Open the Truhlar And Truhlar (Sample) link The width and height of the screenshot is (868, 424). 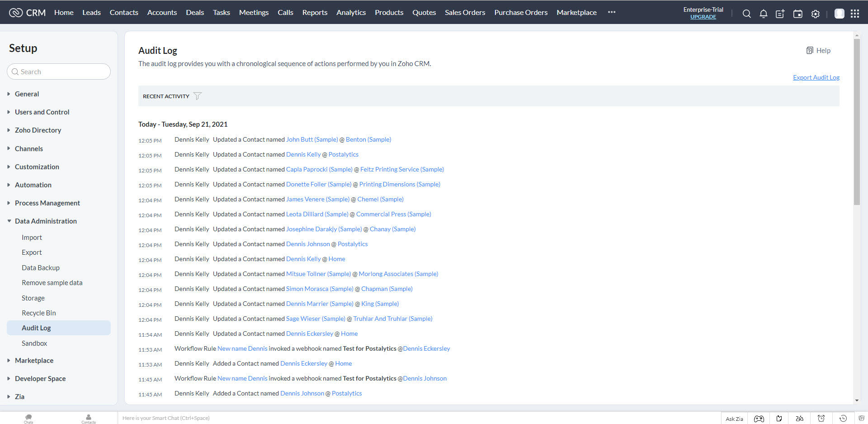393,319
